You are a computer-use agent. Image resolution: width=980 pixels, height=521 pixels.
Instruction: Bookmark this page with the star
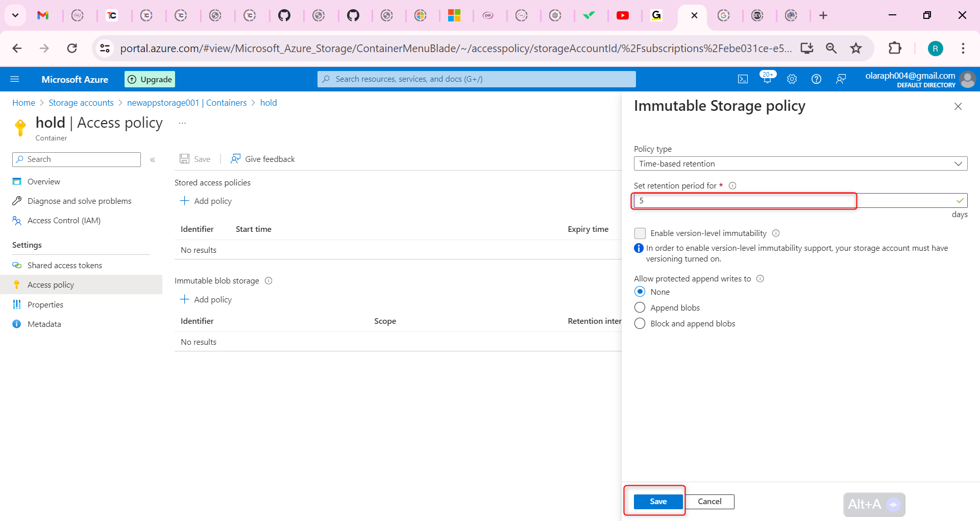pos(856,49)
